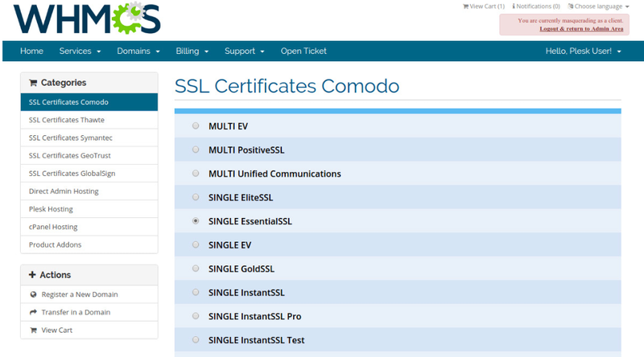
Task: Click the SINGLE GoldSSL product label
Action: [x=241, y=269]
